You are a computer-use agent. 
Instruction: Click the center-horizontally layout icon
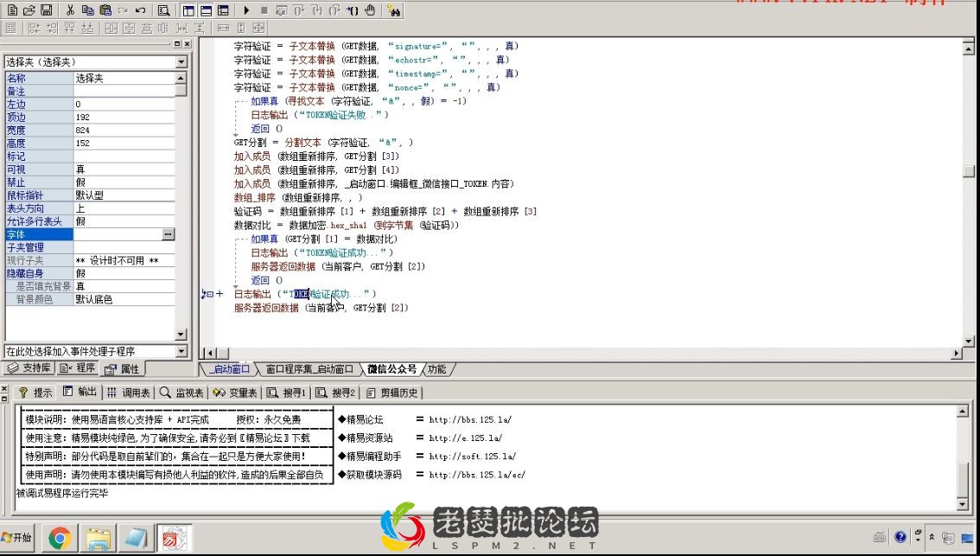click(111, 29)
